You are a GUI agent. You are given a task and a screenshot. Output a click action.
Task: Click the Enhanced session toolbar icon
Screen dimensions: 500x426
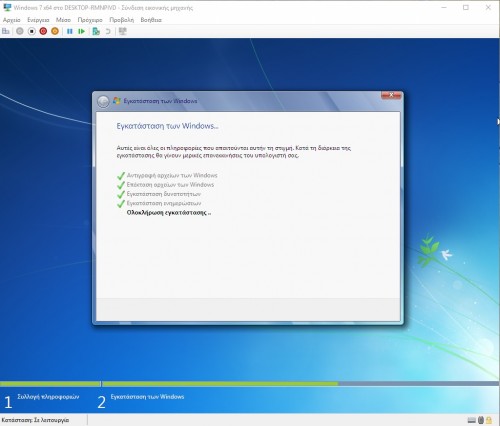click(123, 31)
